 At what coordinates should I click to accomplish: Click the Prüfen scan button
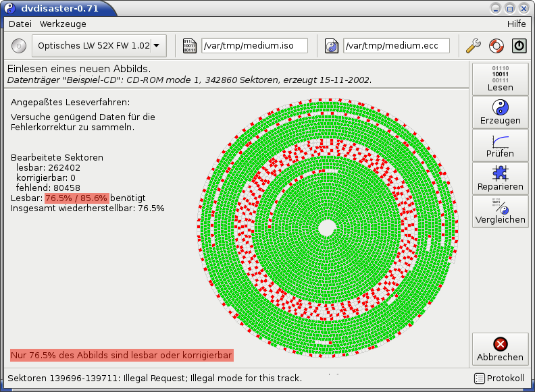tap(500, 145)
